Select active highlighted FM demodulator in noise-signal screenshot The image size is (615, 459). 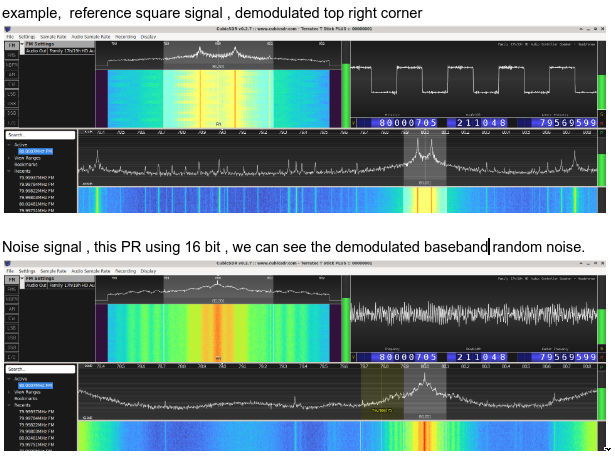pos(35,386)
